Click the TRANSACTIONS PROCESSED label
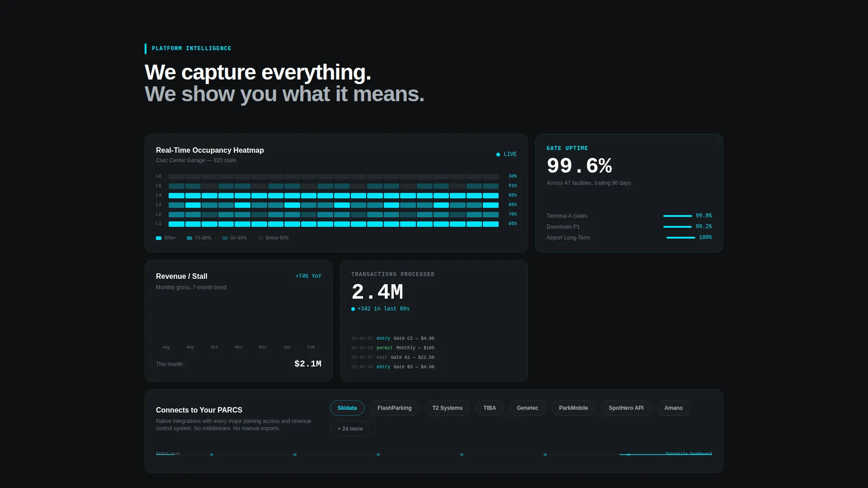 (392, 274)
